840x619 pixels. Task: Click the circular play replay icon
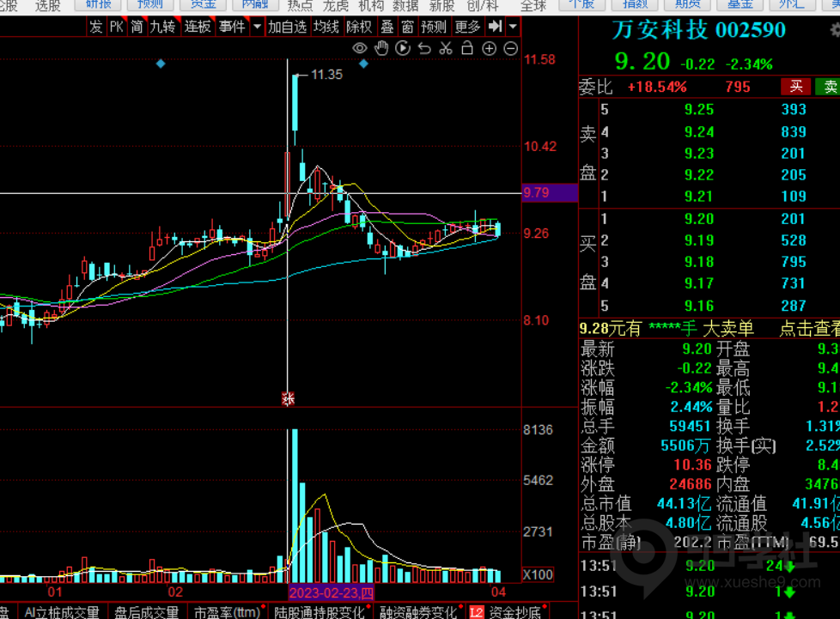pos(403,49)
